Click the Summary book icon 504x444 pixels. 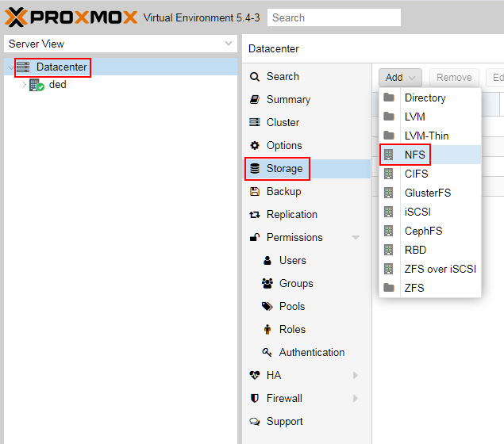(x=255, y=100)
